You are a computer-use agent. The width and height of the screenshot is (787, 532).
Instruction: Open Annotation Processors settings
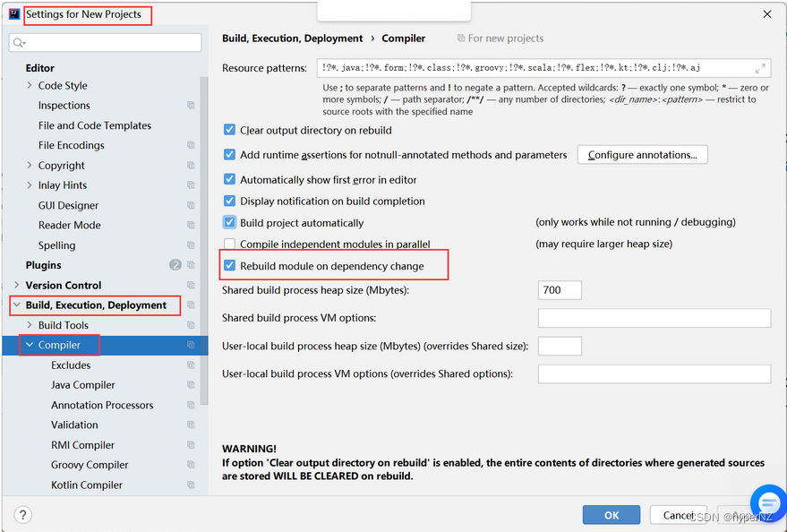tap(102, 405)
